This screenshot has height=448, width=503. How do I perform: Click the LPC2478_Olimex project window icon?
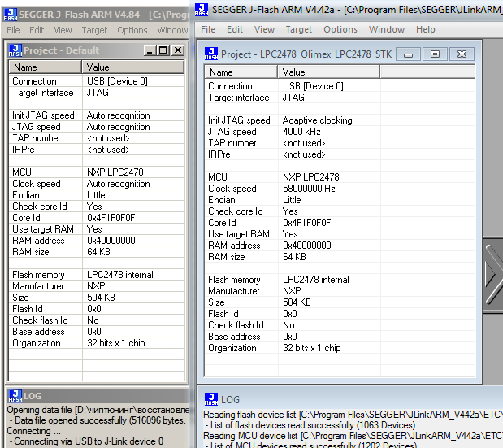pos(212,54)
